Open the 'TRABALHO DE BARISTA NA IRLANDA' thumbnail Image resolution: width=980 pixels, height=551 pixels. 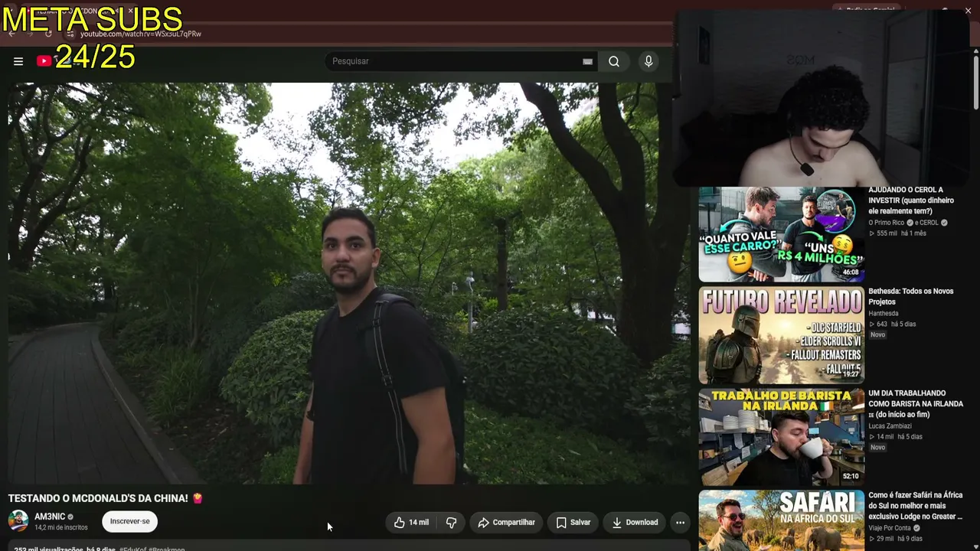[x=781, y=437]
